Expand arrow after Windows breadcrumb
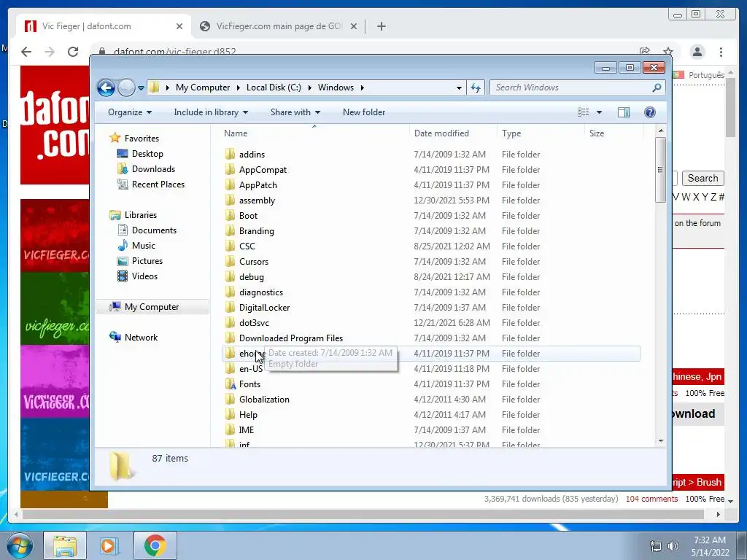Image resolution: width=747 pixels, height=560 pixels. [363, 87]
